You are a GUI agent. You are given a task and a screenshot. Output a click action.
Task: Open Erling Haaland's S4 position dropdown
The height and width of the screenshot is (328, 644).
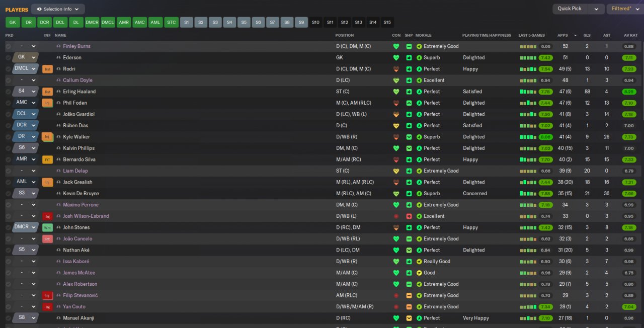[26, 92]
